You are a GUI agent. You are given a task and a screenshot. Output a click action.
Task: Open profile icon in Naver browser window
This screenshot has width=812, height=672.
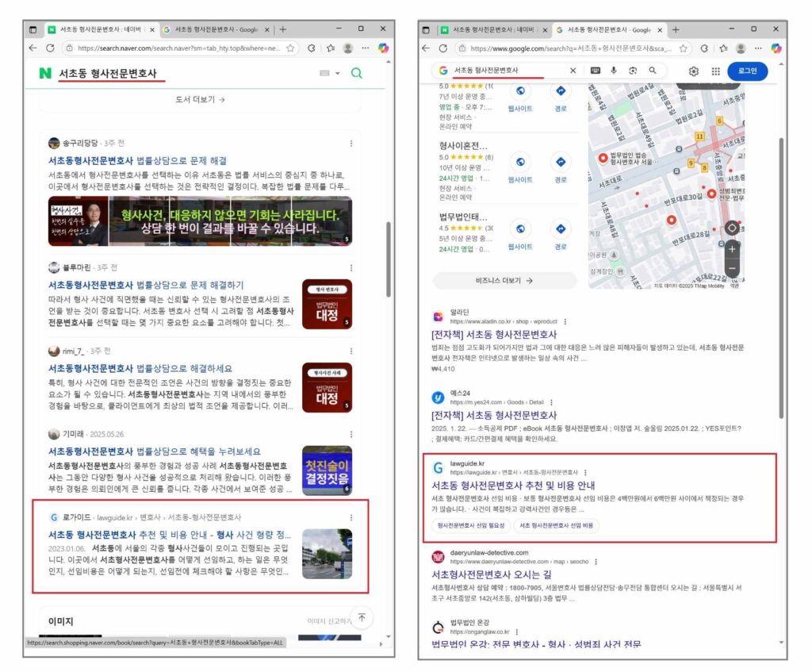[x=348, y=48]
